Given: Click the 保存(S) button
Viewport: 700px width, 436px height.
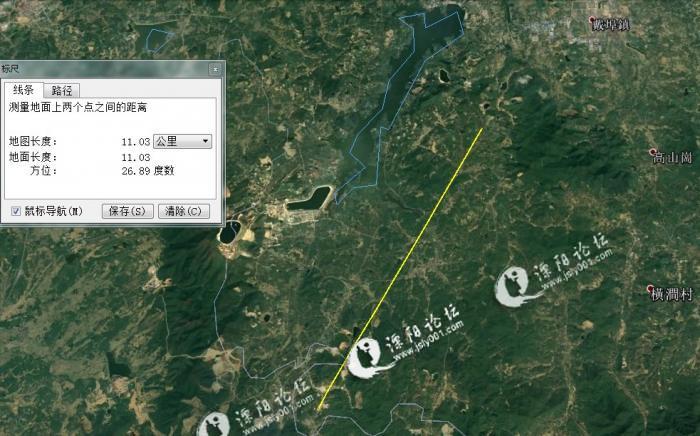Looking at the screenshot, I should tap(127, 211).
